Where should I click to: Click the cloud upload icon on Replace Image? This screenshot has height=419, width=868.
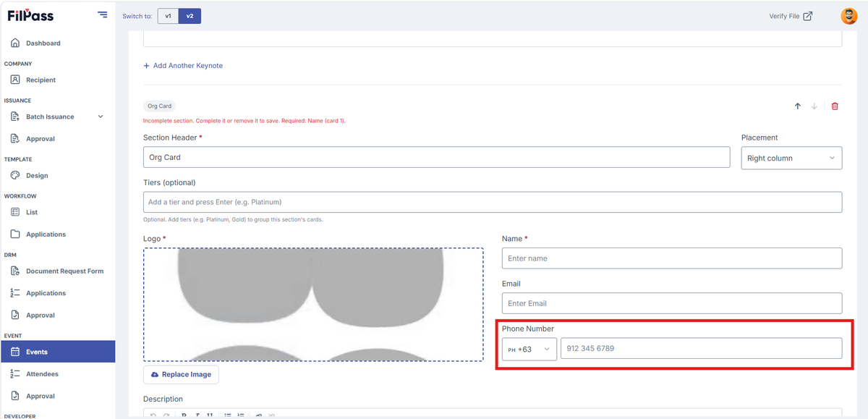pyautogui.click(x=155, y=375)
